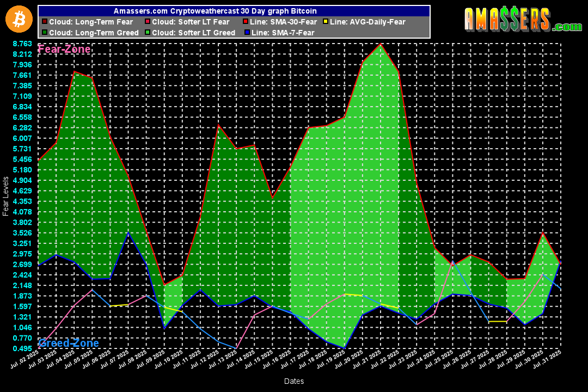
Task: Click the Long-Term Fear cloud color swatch
Action: click(x=45, y=22)
